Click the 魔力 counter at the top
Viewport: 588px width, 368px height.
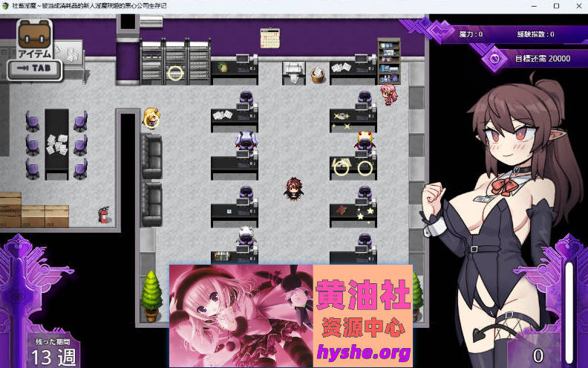click(x=471, y=34)
